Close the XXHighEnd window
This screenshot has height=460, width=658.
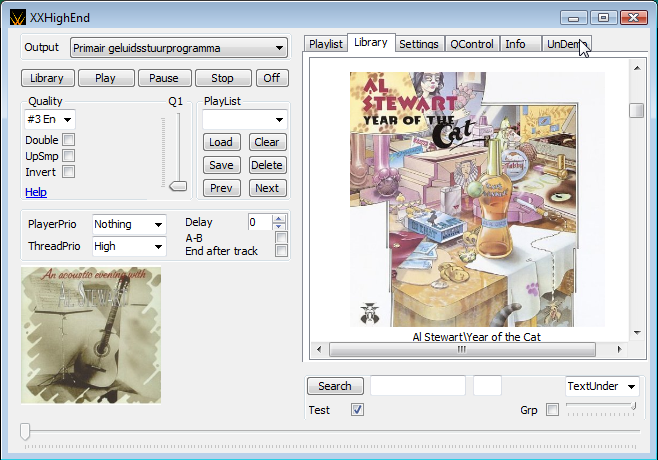click(x=633, y=18)
